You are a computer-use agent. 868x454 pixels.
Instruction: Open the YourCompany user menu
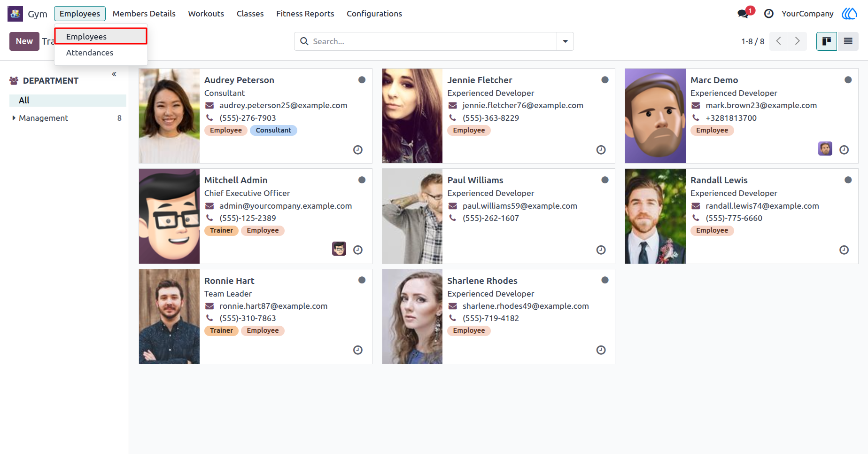click(807, 14)
